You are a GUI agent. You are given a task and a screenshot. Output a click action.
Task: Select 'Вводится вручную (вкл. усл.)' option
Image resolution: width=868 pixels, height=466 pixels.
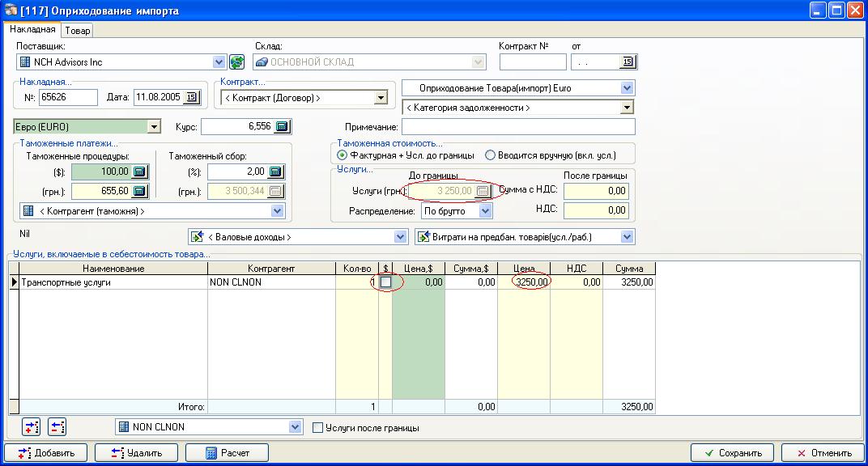point(490,155)
